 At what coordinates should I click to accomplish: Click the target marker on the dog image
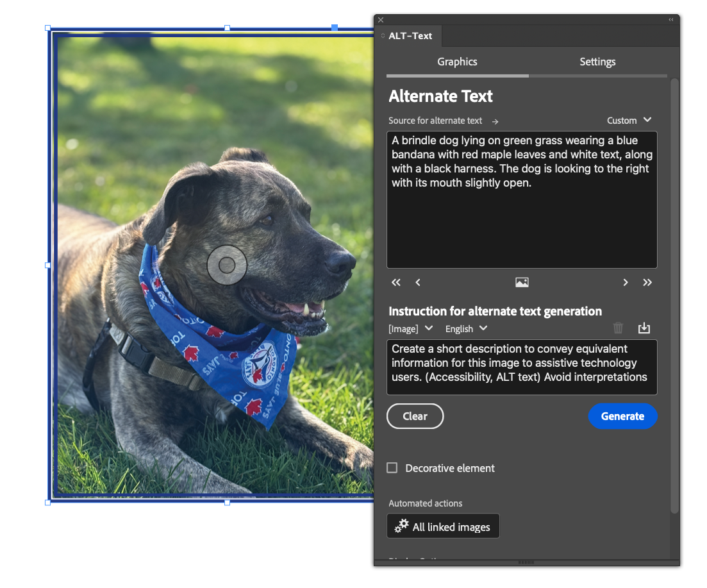[228, 264]
